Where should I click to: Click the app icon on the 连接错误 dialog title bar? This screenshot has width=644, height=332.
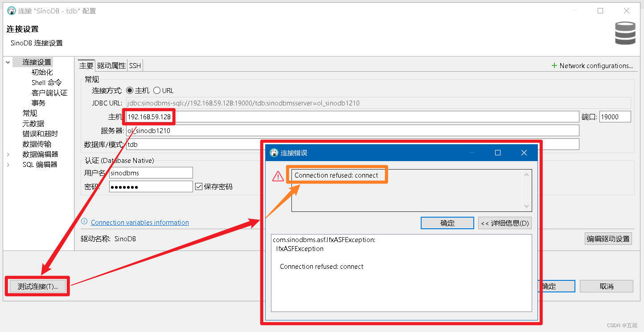(273, 153)
